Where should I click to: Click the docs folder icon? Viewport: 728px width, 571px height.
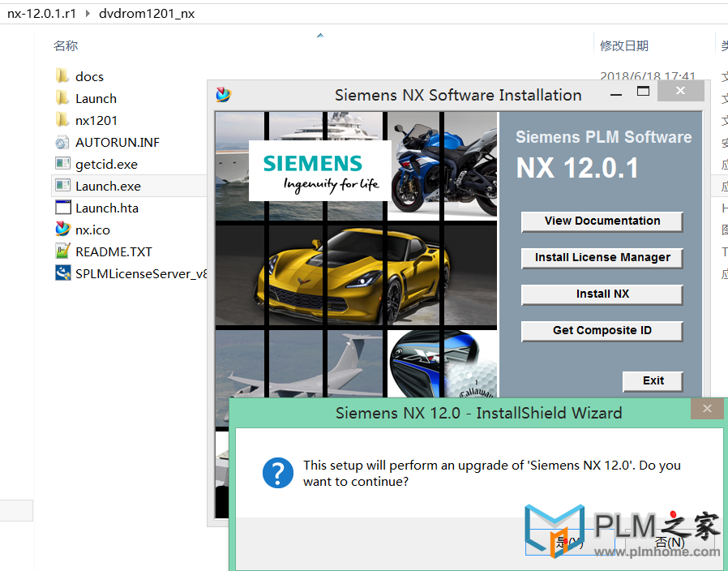(x=62, y=76)
